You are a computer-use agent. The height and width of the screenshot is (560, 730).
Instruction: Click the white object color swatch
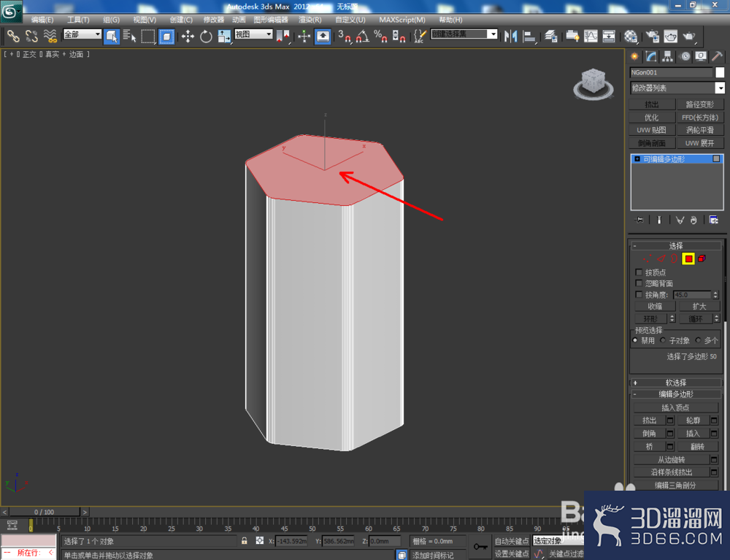point(720,72)
